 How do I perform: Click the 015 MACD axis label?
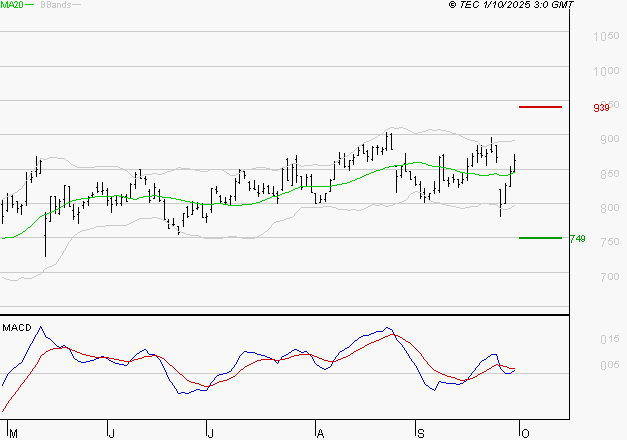tap(610, 339)
